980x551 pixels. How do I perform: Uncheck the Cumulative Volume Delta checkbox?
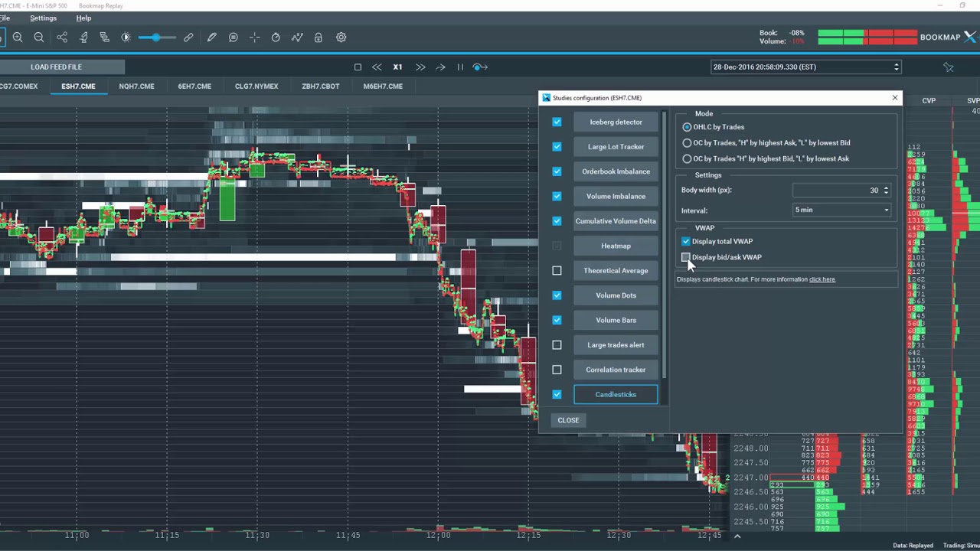pyautogui.click(x=557, y=221)
